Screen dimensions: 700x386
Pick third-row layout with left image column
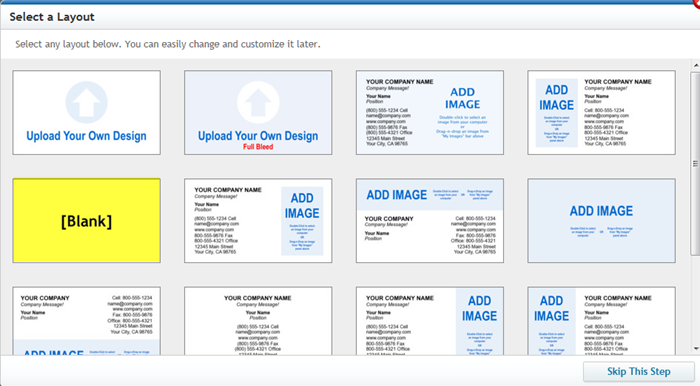(x=601, y=321)
